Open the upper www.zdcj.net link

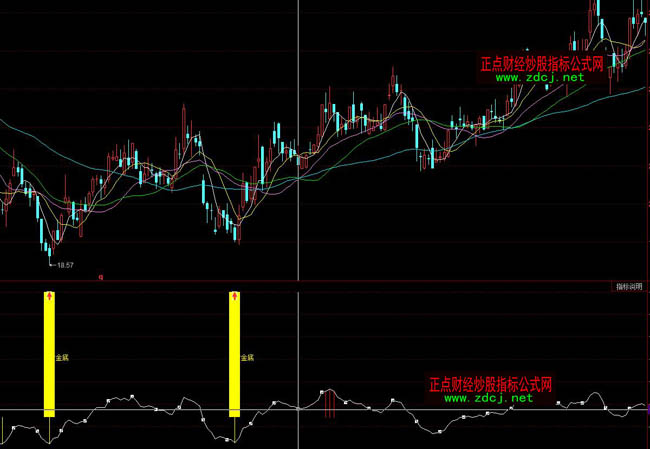click(539, 77)
